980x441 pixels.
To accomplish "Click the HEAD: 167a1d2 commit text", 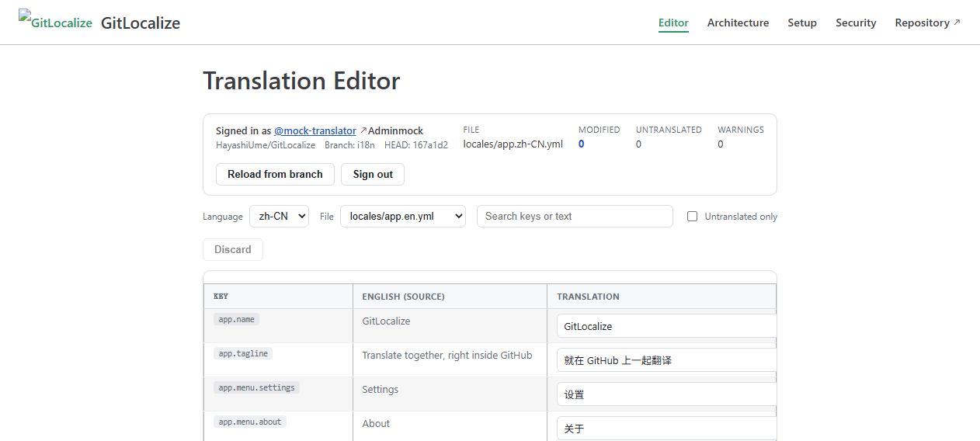I will click(x=416, y=145).
